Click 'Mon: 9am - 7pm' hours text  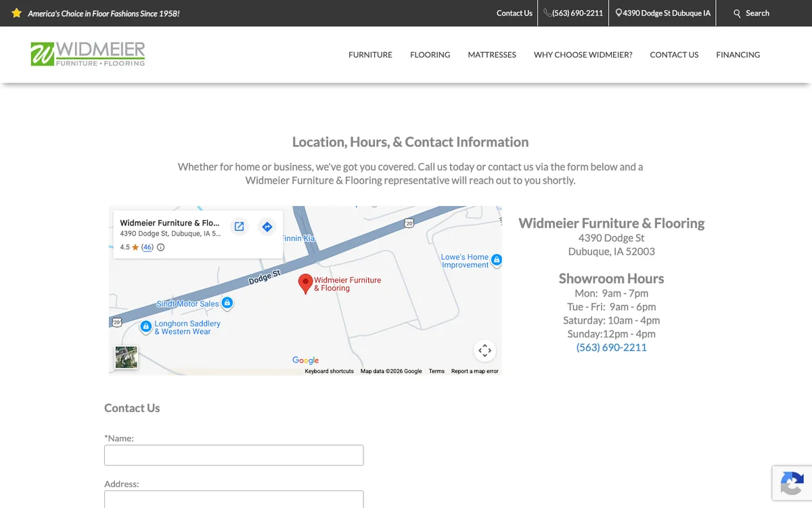click(x=612, y=293)
